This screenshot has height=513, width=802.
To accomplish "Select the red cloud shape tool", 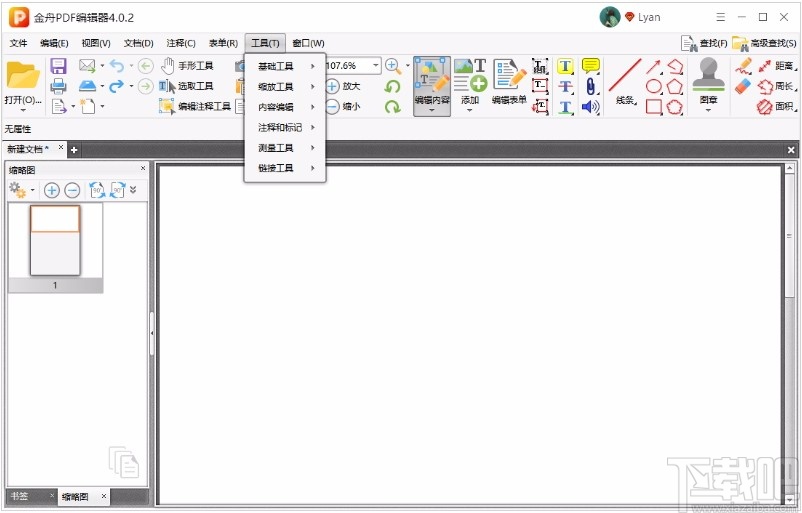I will point(675,107).
